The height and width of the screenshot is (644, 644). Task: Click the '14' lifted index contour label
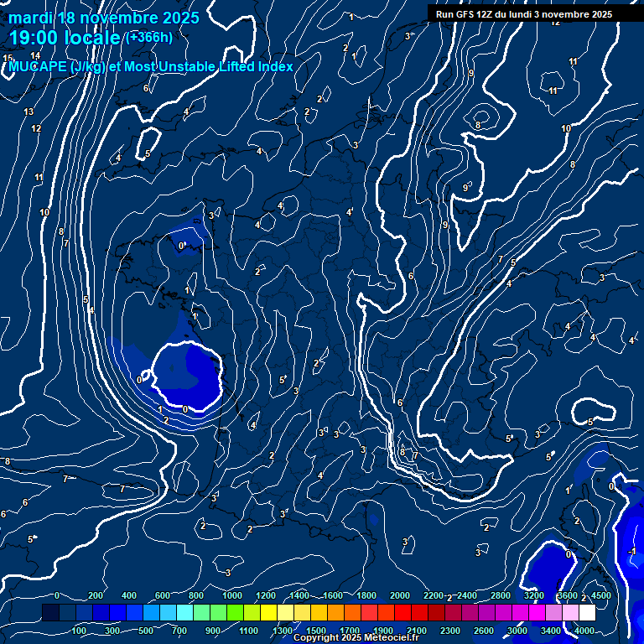tap(35, 55)
